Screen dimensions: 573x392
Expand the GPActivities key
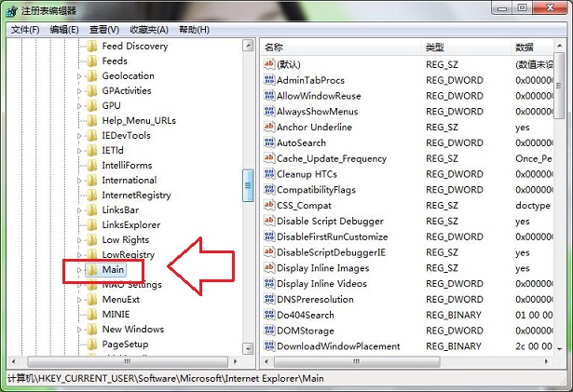pyautogui.click(x=79, y=91)
